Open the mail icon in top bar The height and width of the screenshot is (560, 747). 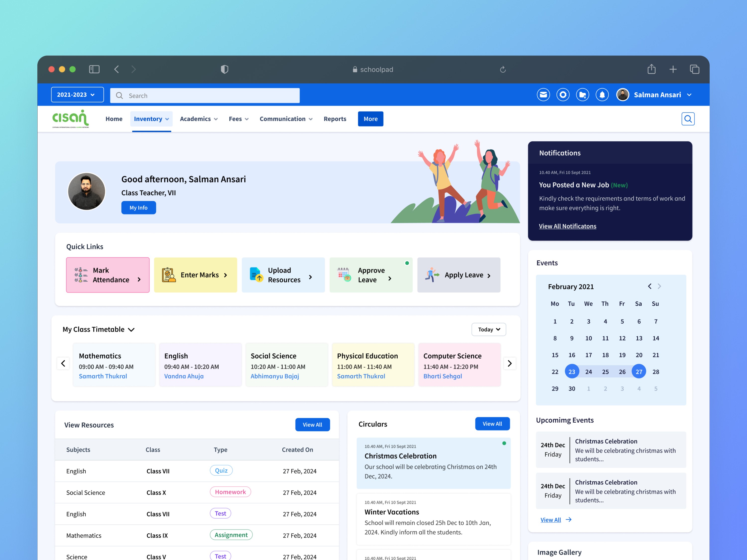(x=543, y=95)
